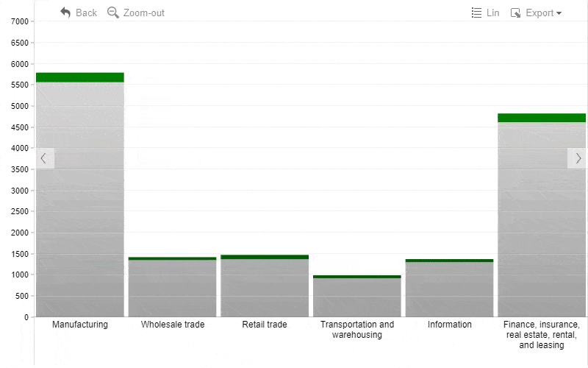This screenshot has width=588, height=368.
Task: Click the Retail trade axis label
Action: pos(265,325)
